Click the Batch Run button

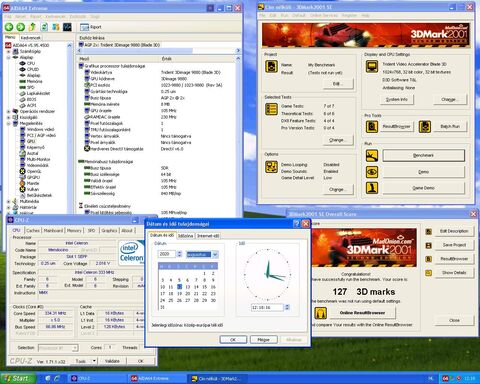[450, 127]
